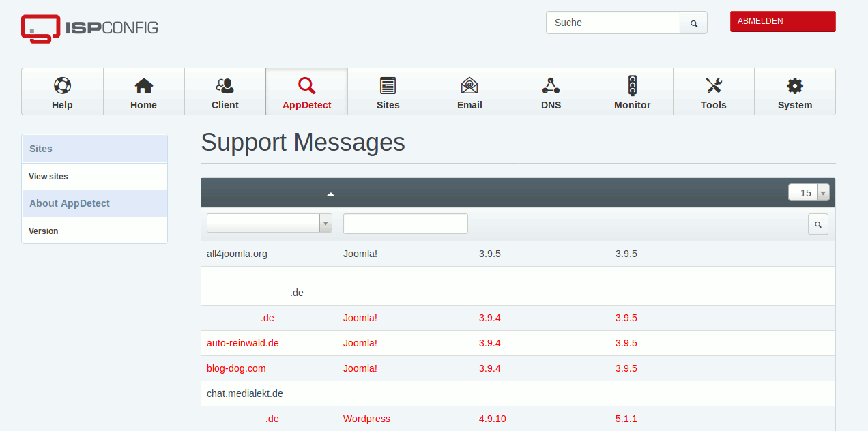Focus the Suche search field
The width and height of the screenshot is (868, 431).
pyautogui.click(x=613, y=23)
